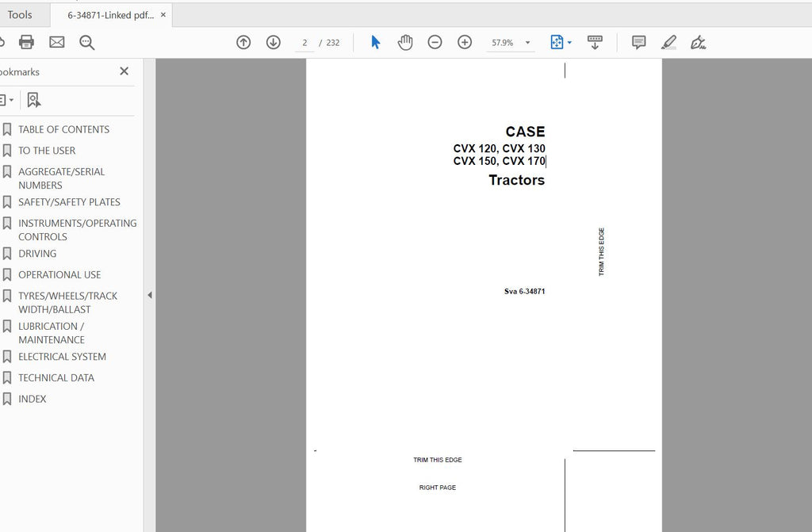This screenshot has height=532, width=812.
Task: Click the page number input field
Action: pos(304,43)
